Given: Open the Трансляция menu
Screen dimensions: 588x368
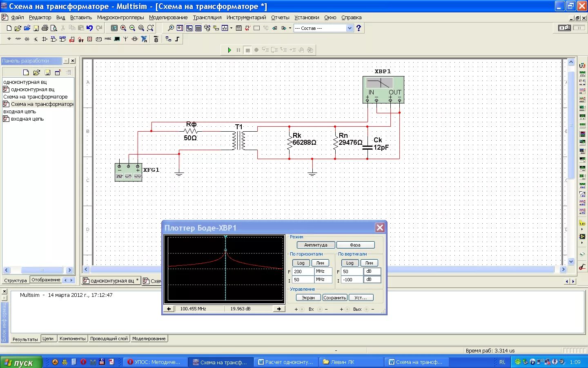Looking at the screenshot, I should point(207,18).
